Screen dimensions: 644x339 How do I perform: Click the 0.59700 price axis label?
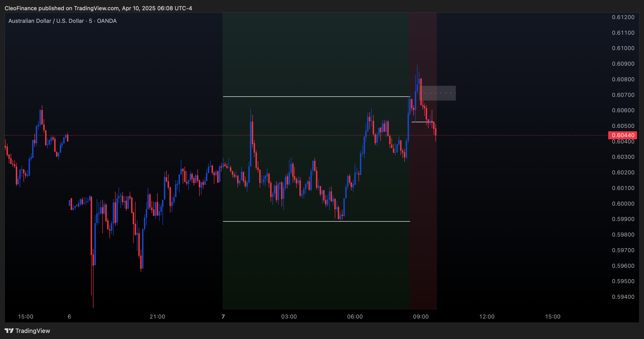[623, 250]
